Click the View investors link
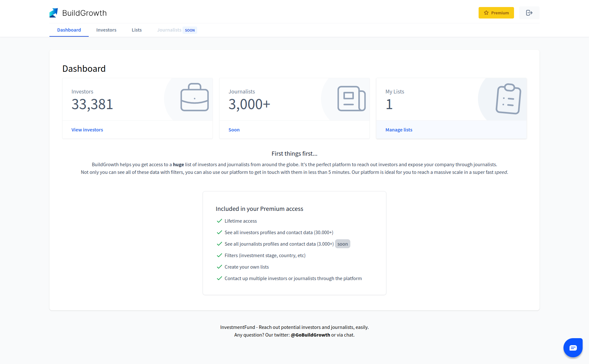Viewport: 589px width, 364px height. 87,130
